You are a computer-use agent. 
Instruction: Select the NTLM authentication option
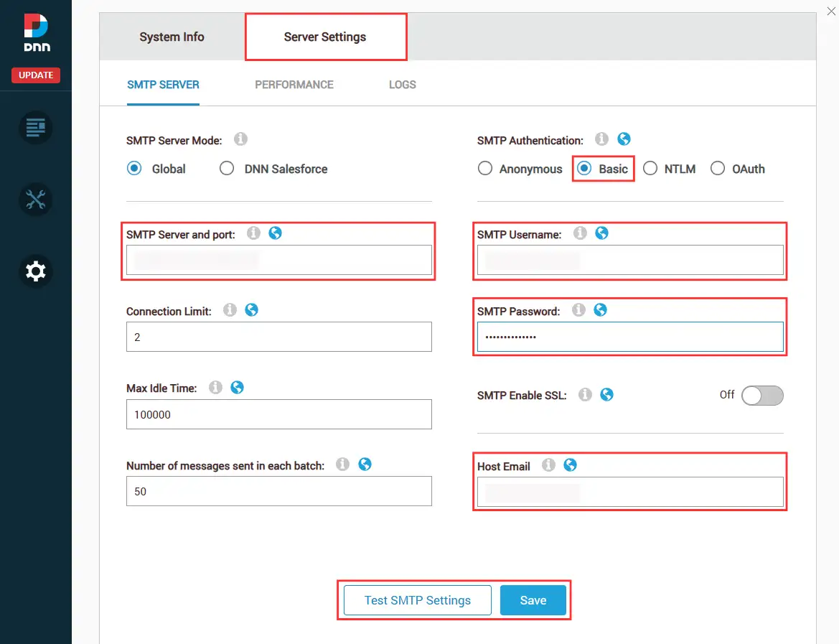tap(650, 168)
